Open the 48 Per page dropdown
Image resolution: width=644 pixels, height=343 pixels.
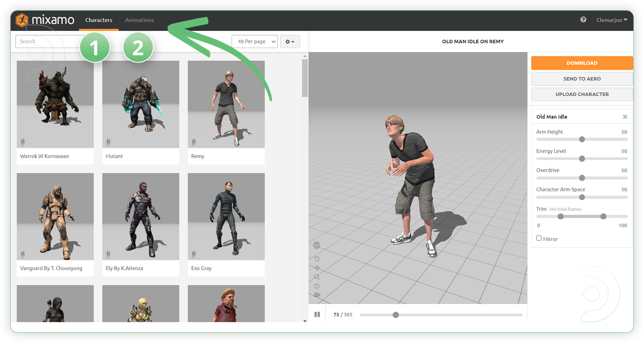[254, 41]
